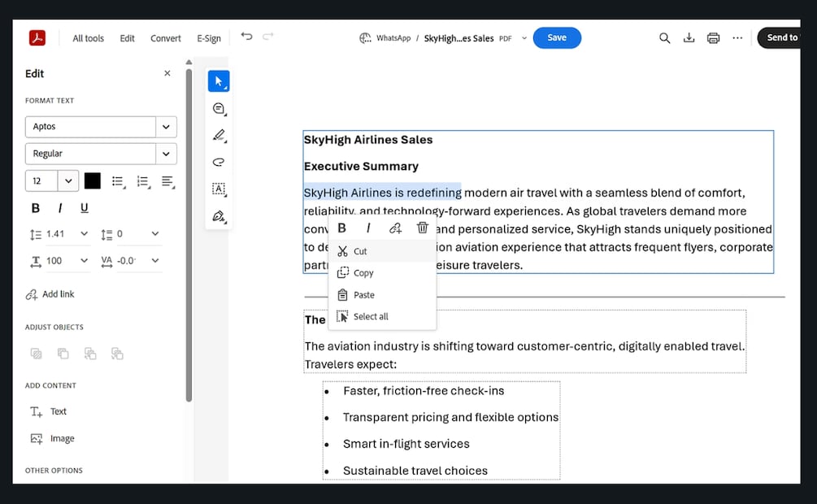Click the blue Save button

557,37
